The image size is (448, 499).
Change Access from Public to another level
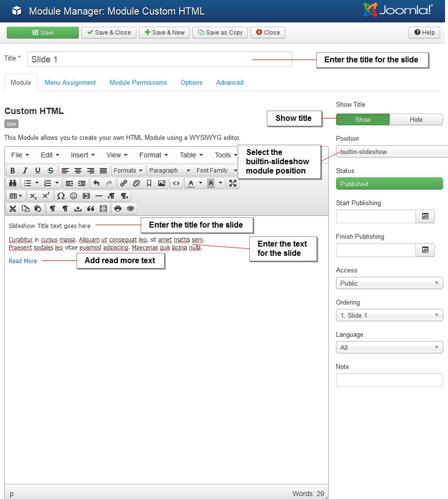389,283
